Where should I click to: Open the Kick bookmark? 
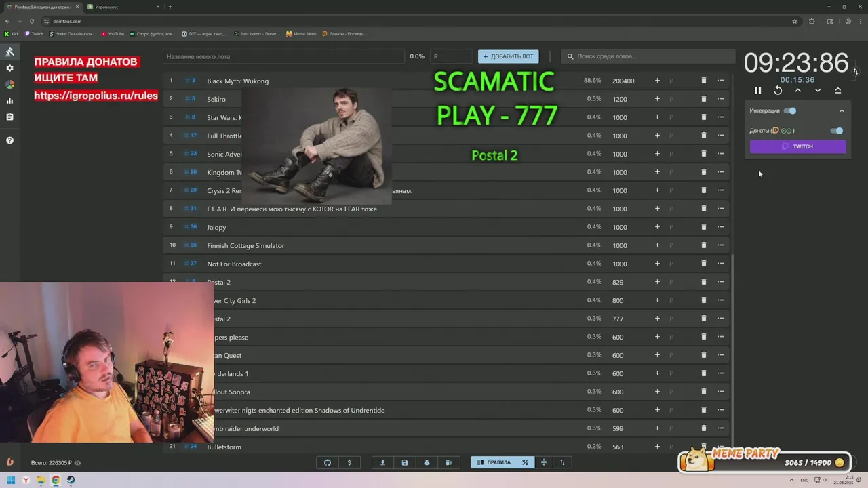tap(12, 33)
